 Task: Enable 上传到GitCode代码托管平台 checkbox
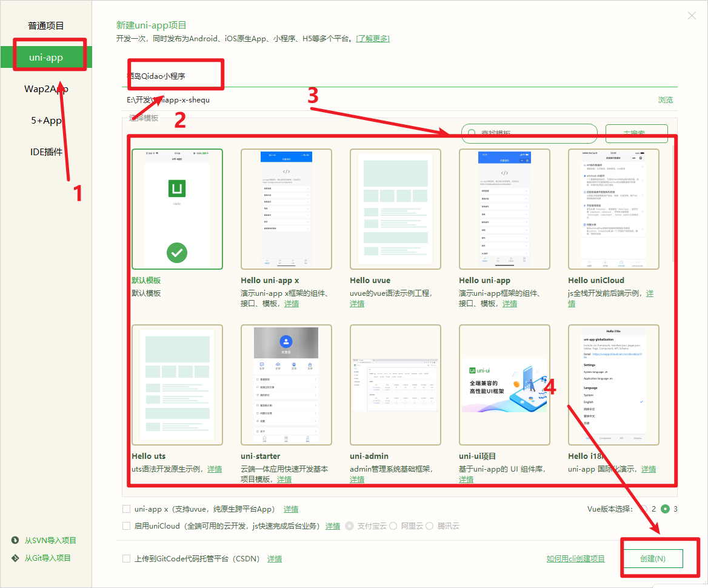tap(127, 559)
